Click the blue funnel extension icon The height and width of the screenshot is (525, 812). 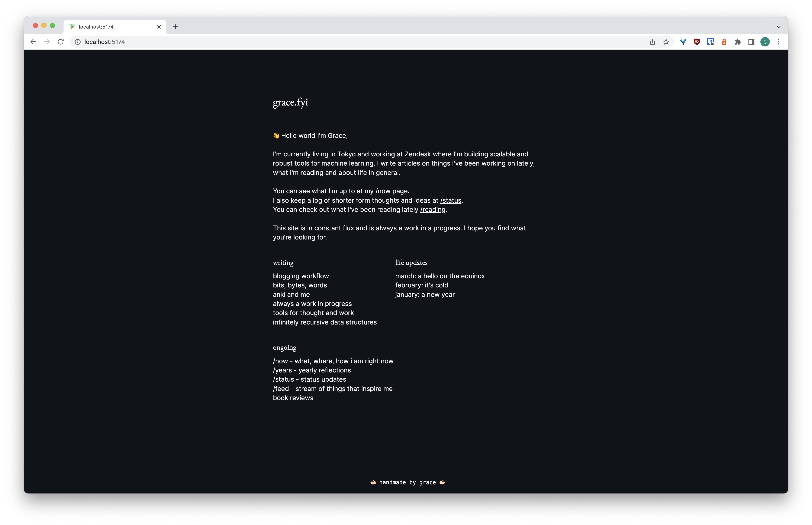(683, 42)
